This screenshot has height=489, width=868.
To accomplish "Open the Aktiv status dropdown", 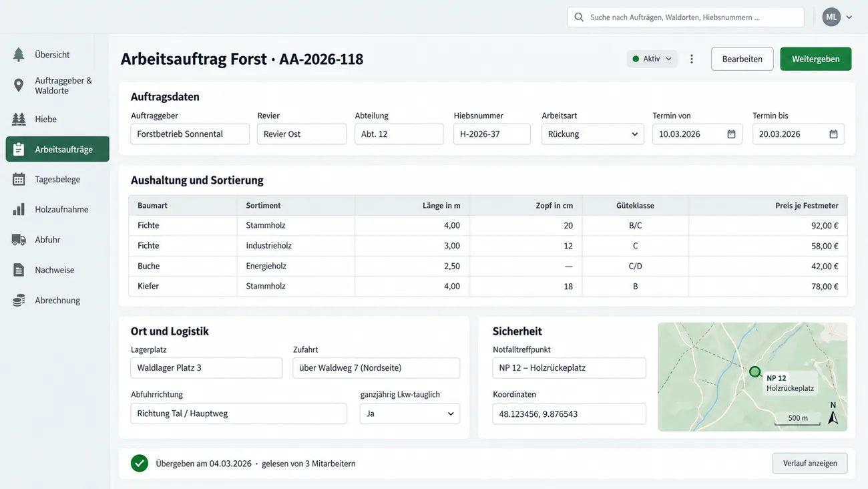I will 652,59.
